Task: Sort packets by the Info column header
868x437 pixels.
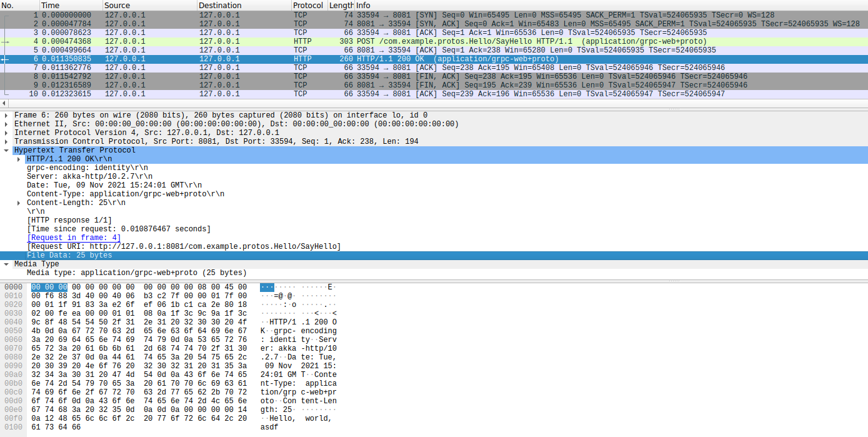Action: pyautogui.click(x=611, y=5)
